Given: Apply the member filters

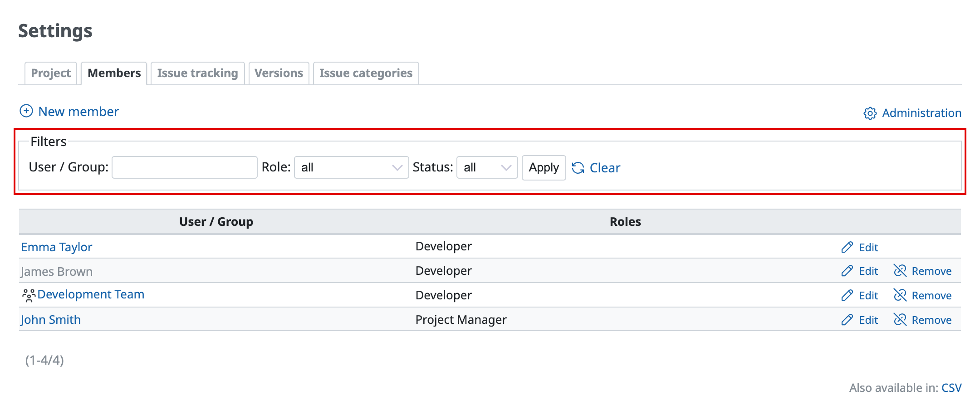Looking at the screenshot, I should click(544, 167).
